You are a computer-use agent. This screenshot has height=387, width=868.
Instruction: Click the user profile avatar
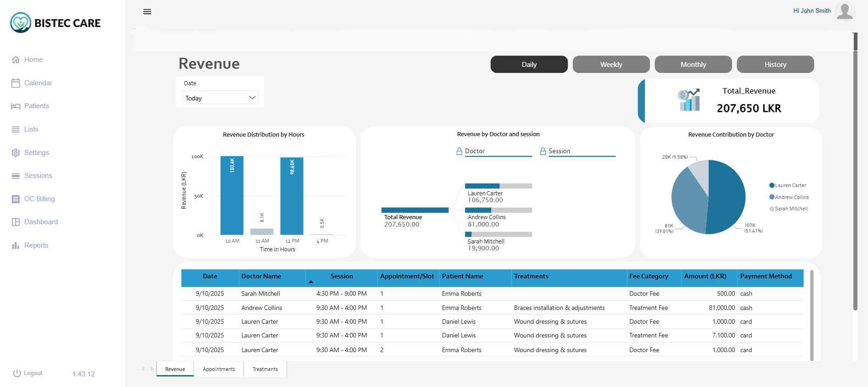click(x=844, y=11)
